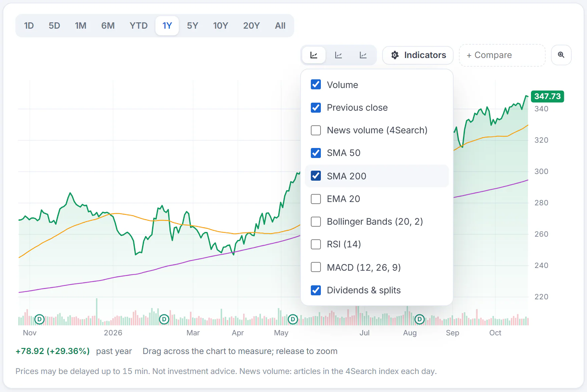Click the green price line peak near 2026

70,193
